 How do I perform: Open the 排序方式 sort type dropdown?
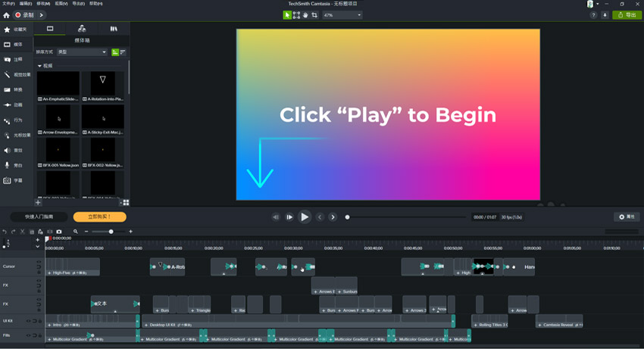[82, 52]
